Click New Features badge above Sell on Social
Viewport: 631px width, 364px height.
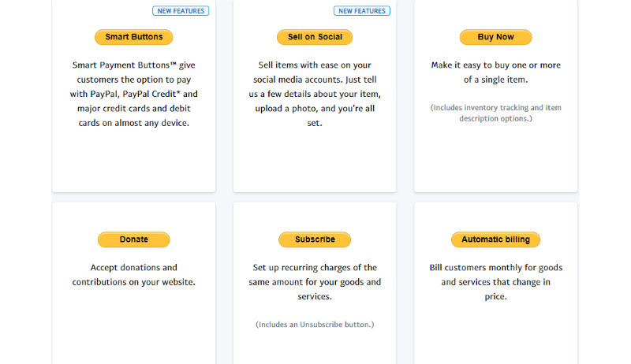(x=362, y=11)
